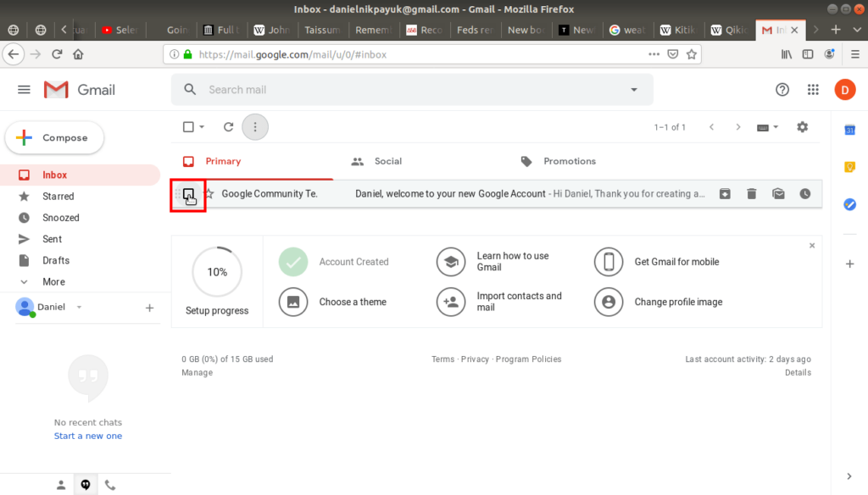The image size is (868, 495).
Task: Go to newer messages arrow
Action: pyautogui.click(x=712, y=127)
